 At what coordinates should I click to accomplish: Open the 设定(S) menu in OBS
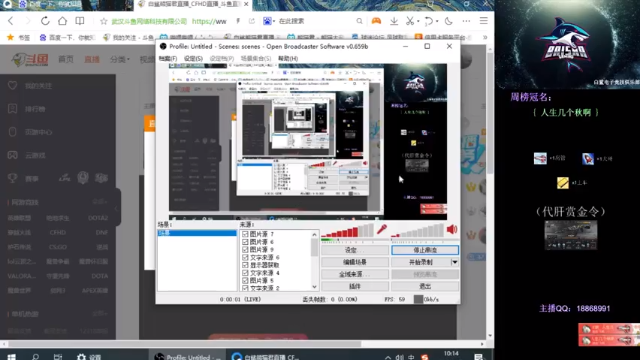[193, 58]
